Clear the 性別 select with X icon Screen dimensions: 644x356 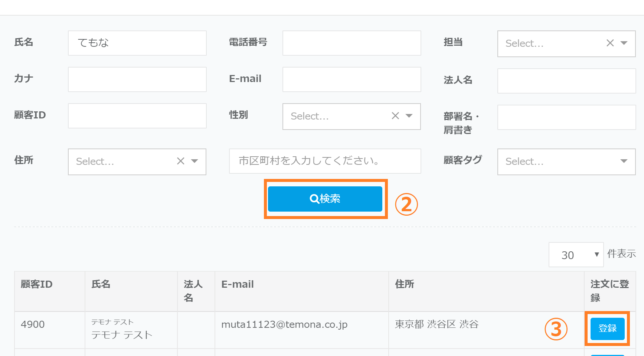[x=395, y=116]
